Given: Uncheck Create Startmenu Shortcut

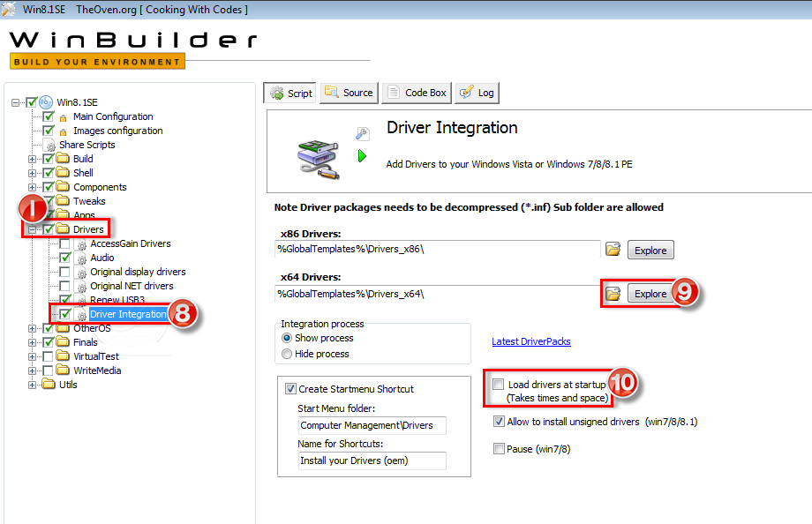Looking at the screenshot, I should [x=290, y=388].
